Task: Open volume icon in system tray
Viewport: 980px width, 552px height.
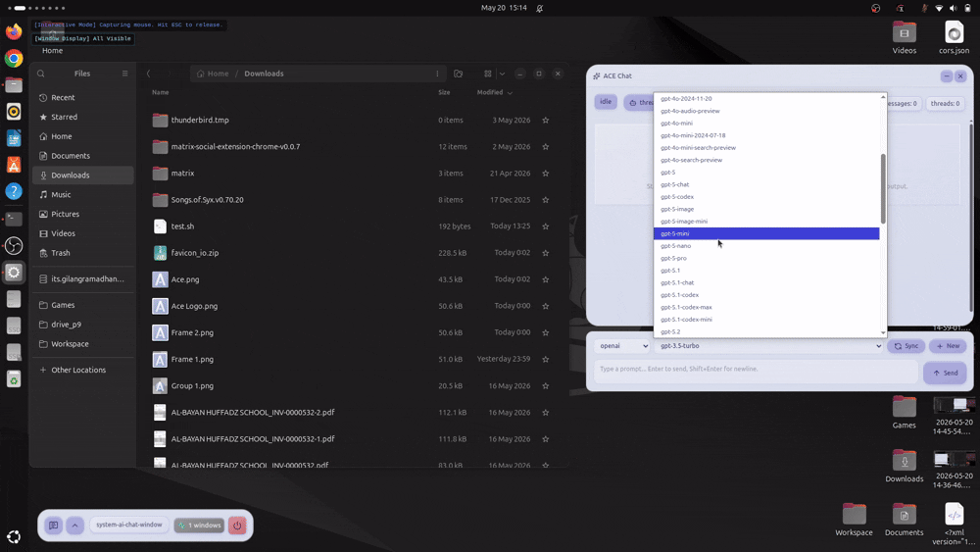Action: 954,8
